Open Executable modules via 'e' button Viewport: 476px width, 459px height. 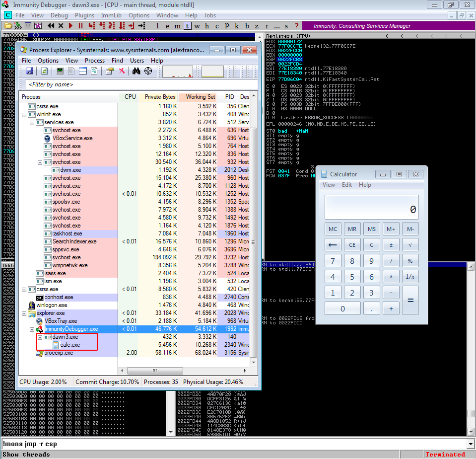167,26
